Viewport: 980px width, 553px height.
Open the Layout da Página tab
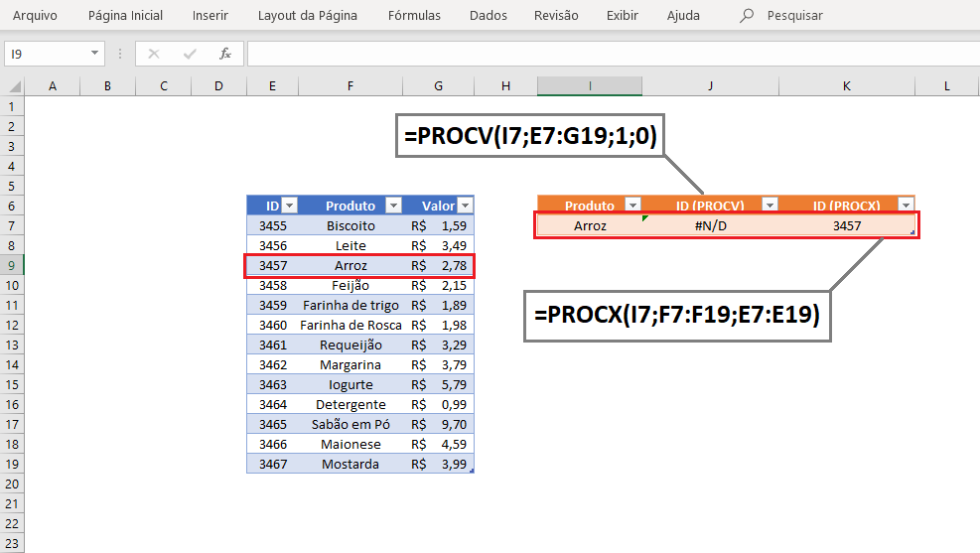point(308,16)
